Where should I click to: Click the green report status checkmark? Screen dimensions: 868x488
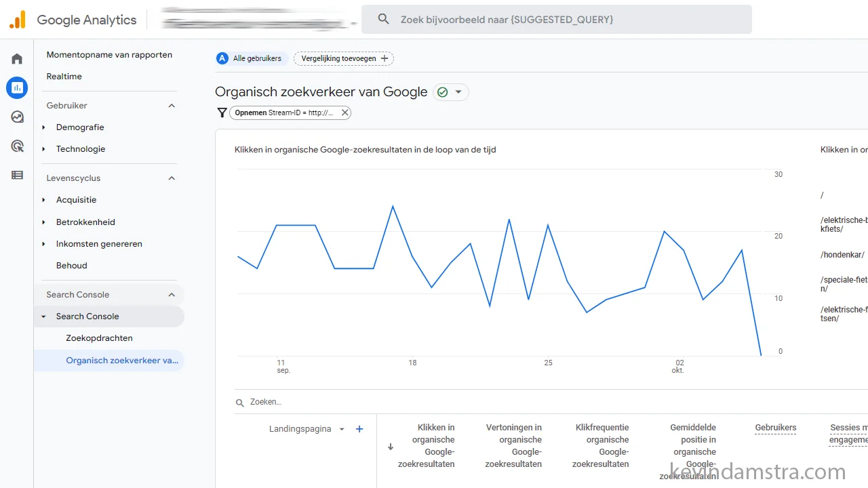point(443,92)
